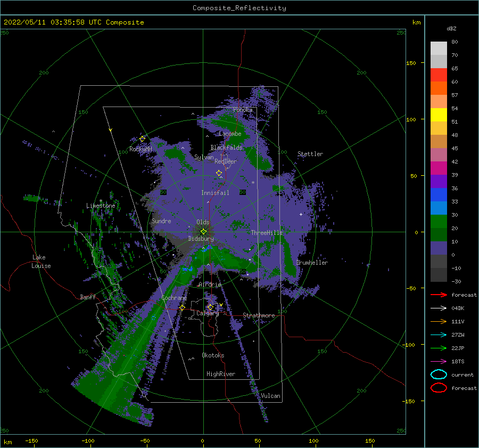This screenshot has height=448, width=479.
Task: Click the Strathmore label
Action: coord(259,315)
